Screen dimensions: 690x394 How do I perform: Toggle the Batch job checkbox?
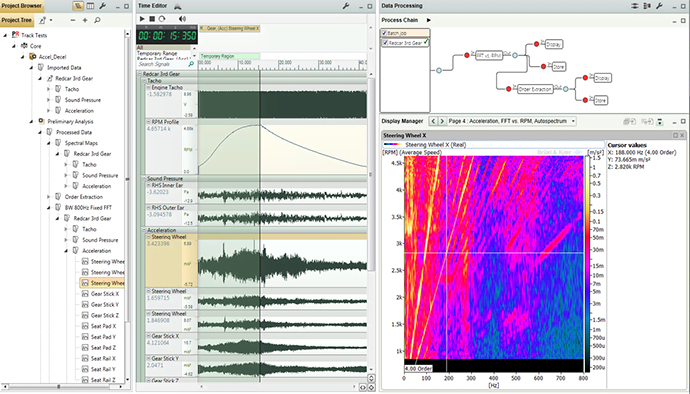pos(384,33)
